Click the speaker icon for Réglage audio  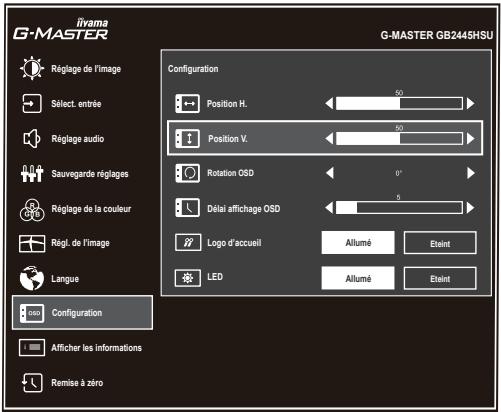[32, 138]
